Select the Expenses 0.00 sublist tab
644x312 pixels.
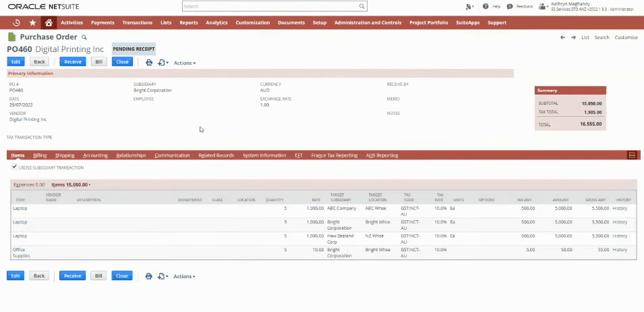(x=29, y=184)
